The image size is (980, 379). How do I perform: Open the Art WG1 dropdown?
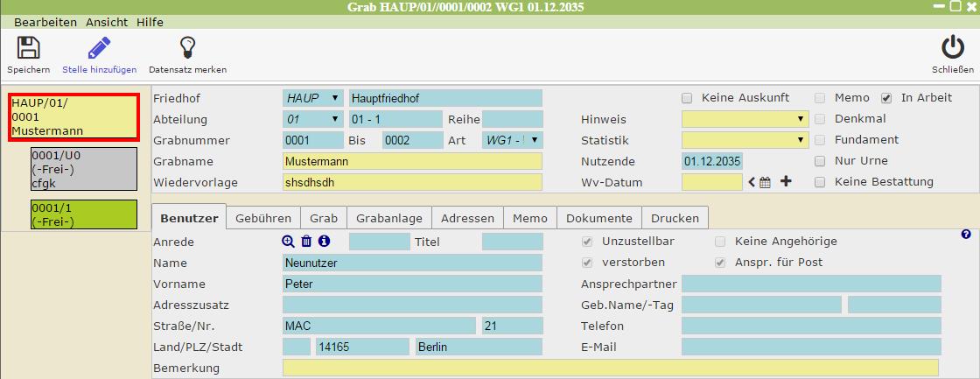click(x=513, y=140)
